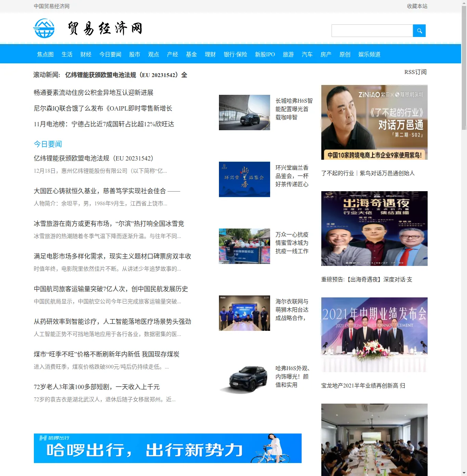Open the 重磅预告:【出海奇遇夜】 link
Screen dimensions: 467x476
click(x=367, y=279)
